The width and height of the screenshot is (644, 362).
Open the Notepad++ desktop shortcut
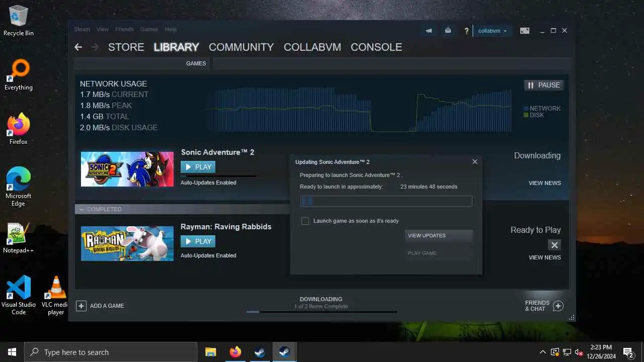[x=19, y=238]
